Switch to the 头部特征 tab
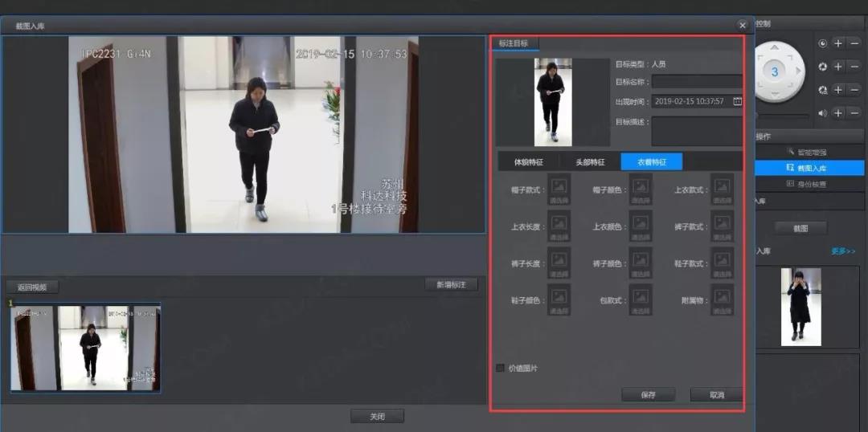 pos(590,162)
